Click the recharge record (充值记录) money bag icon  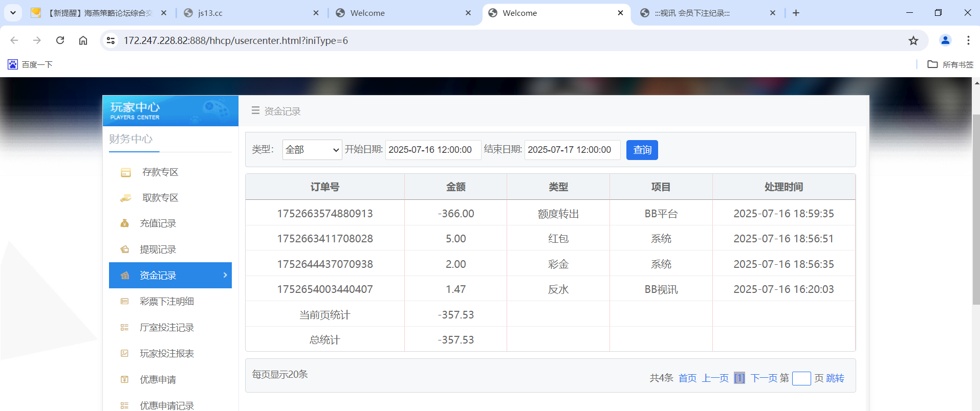pyautogui.click(x=124, y=223)
